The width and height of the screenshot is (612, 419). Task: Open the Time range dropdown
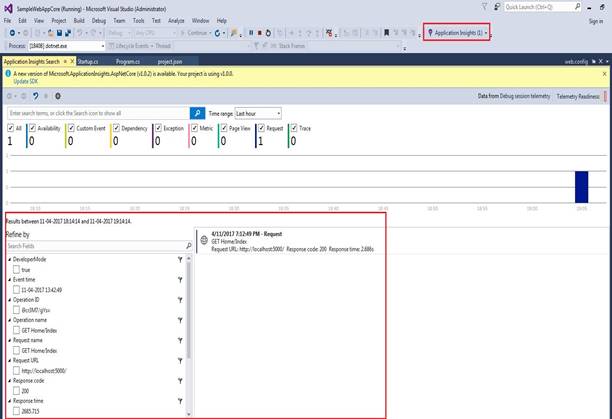coord(258,113)
